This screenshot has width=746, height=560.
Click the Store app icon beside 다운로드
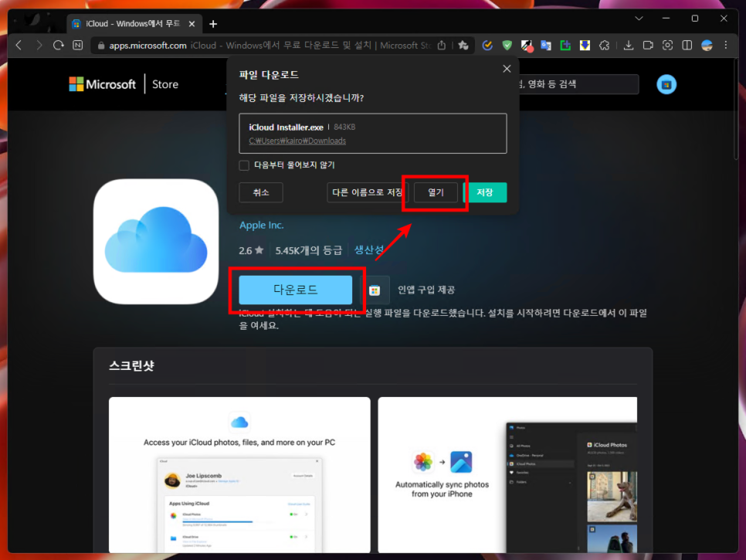(375, 290)
